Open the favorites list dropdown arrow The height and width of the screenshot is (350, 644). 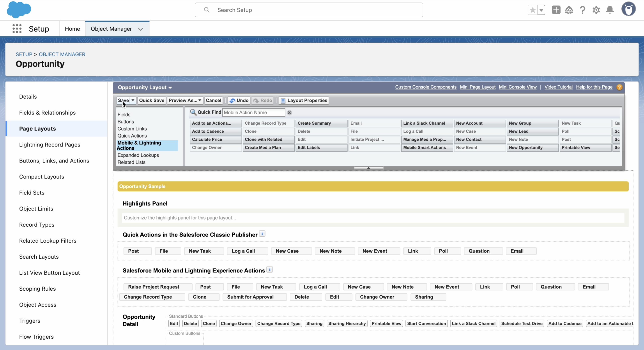(x=541, y=10)
